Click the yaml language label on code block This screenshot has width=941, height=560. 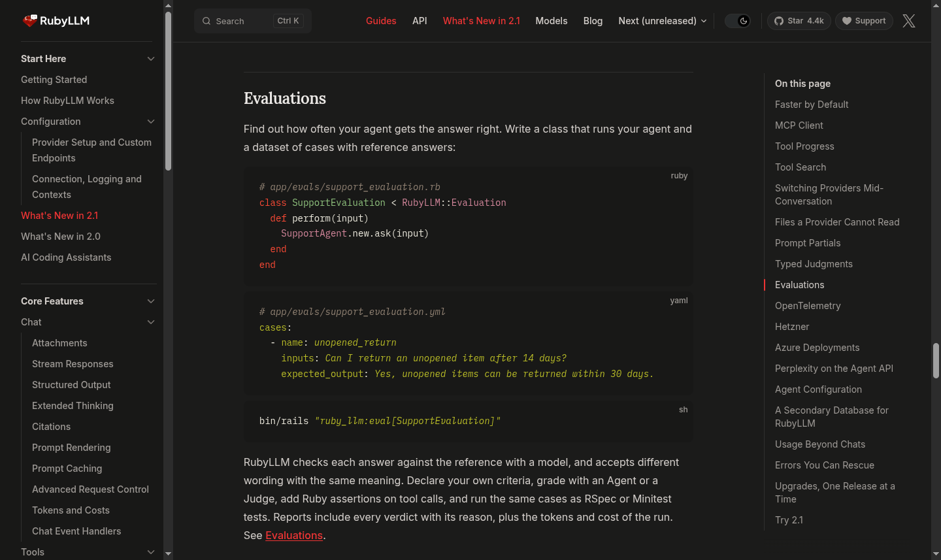click(x=679, y=301)
